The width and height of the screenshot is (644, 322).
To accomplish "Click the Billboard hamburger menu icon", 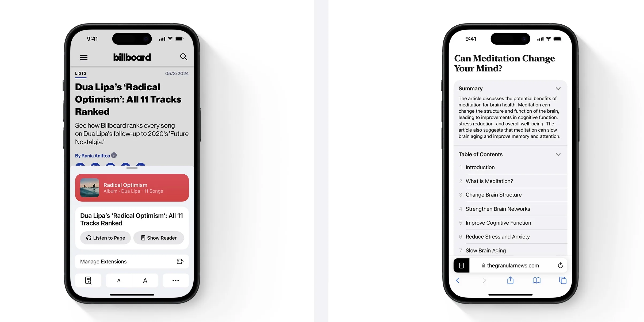I will coord(84,57).
